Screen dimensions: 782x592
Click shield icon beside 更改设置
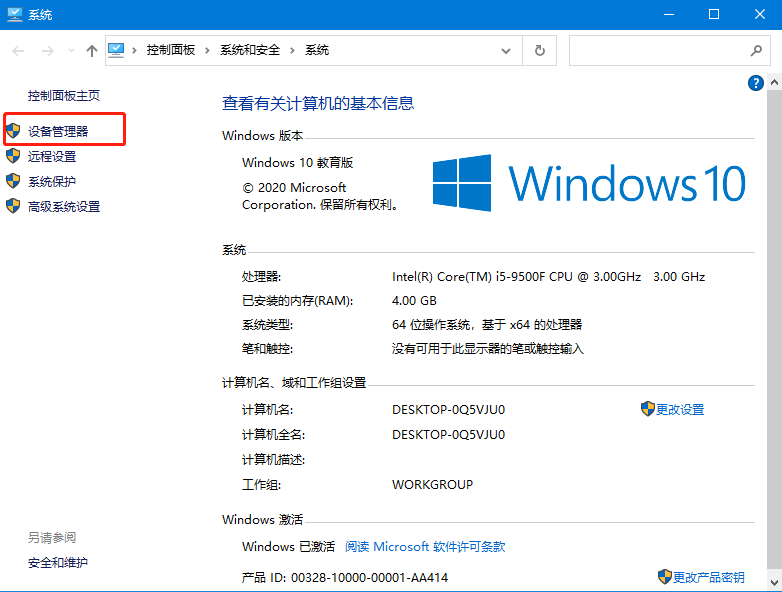(x=647, y=409)
